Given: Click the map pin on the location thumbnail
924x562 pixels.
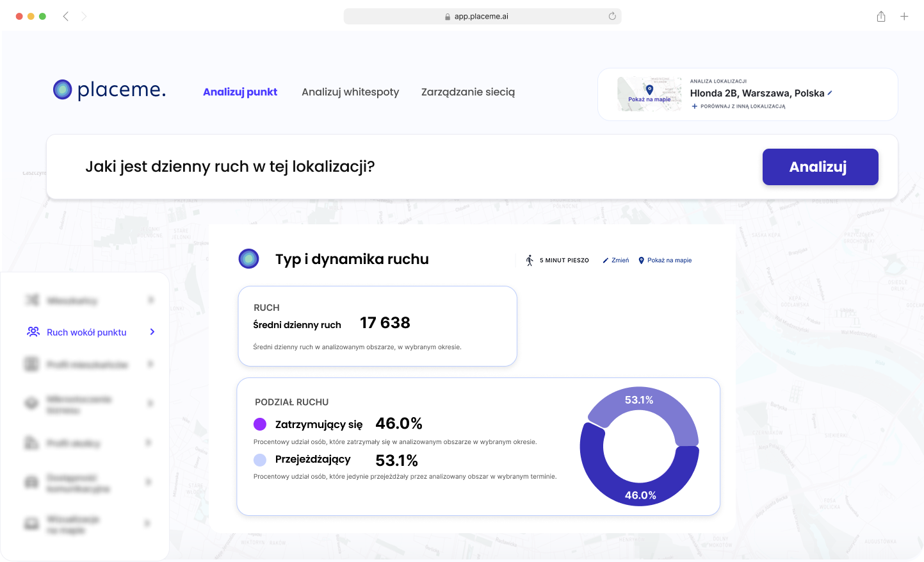Looking at the screenshot, I should point(649,90).
